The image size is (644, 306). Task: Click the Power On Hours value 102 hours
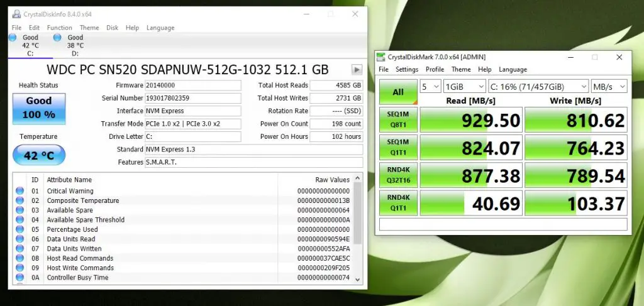(x=336, y=136)
